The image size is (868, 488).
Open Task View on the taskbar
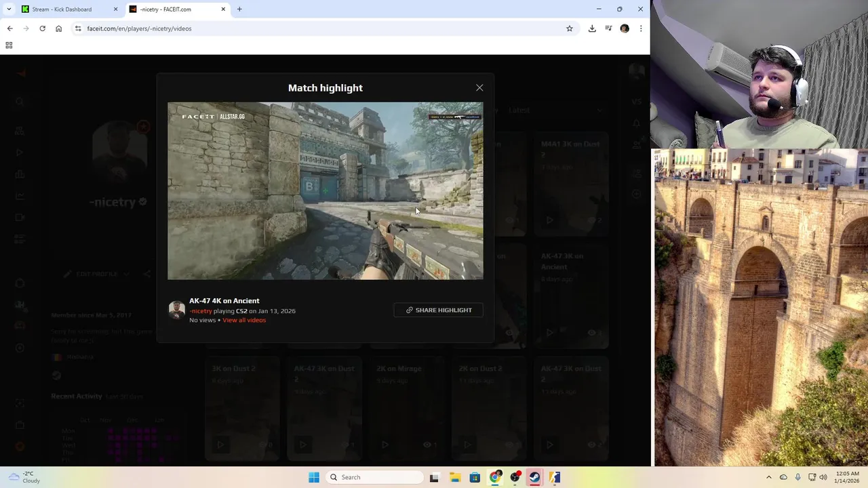(434, 477)
